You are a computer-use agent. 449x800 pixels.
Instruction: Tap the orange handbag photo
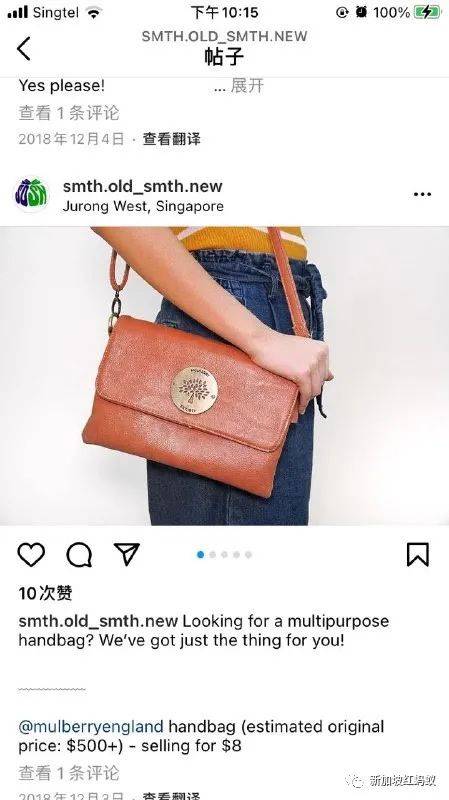point(224,376)
